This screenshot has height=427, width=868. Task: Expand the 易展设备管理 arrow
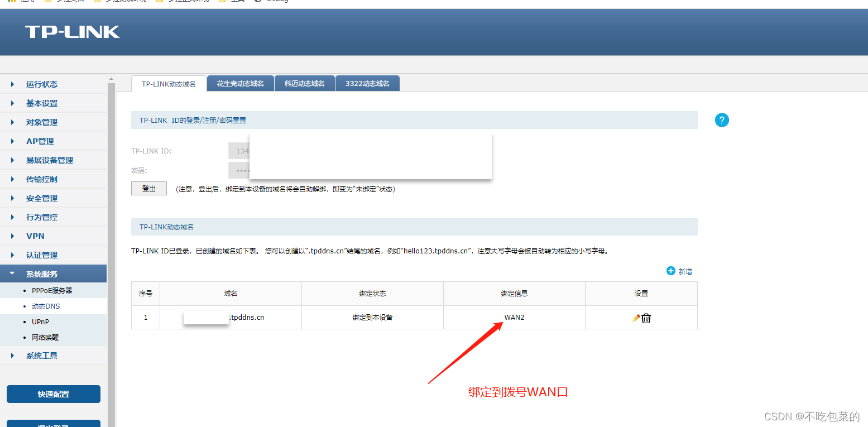pyautogui.click(x=12, y=160)
